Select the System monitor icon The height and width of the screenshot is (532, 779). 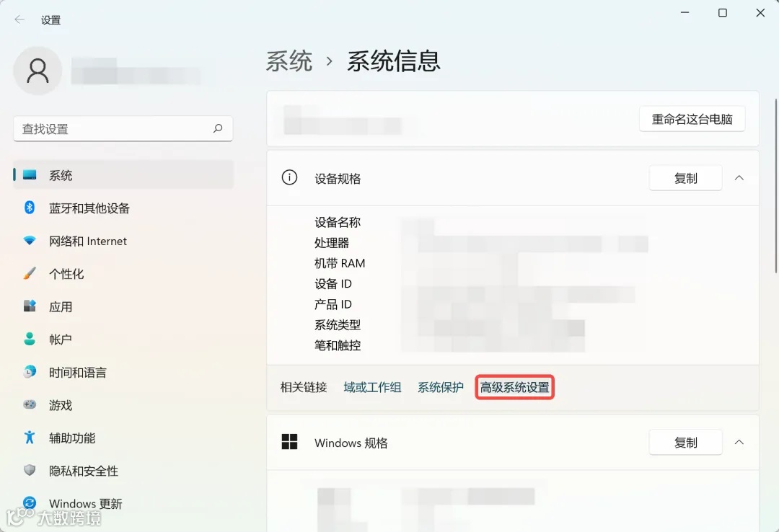(30, 175)
